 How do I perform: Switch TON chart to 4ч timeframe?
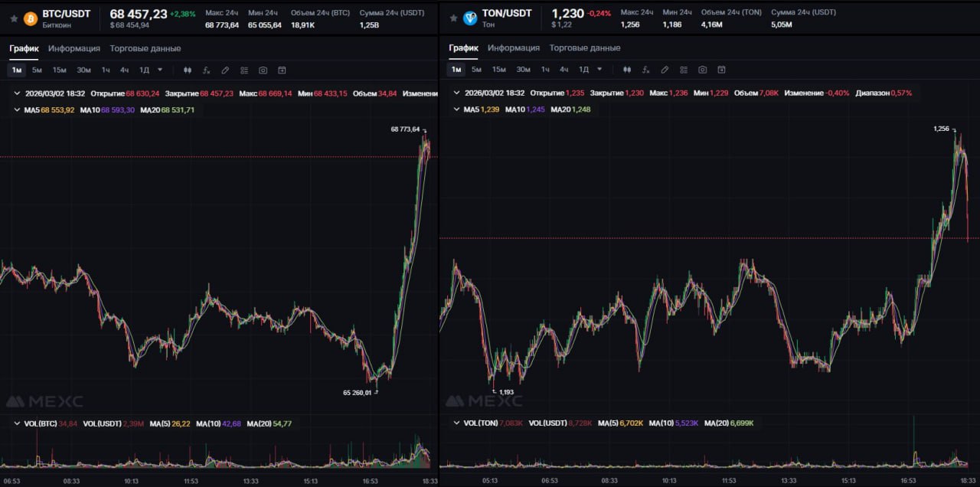(x=563, y=70)
